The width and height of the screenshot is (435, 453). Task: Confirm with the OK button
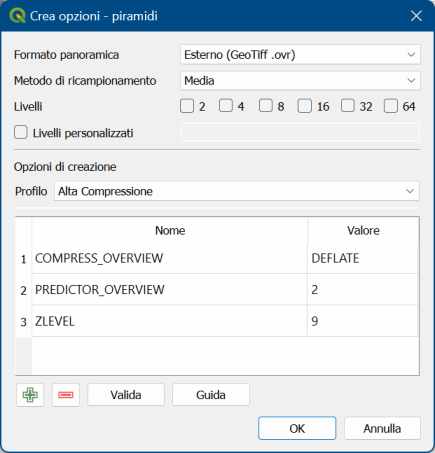[x=297, y=428]
